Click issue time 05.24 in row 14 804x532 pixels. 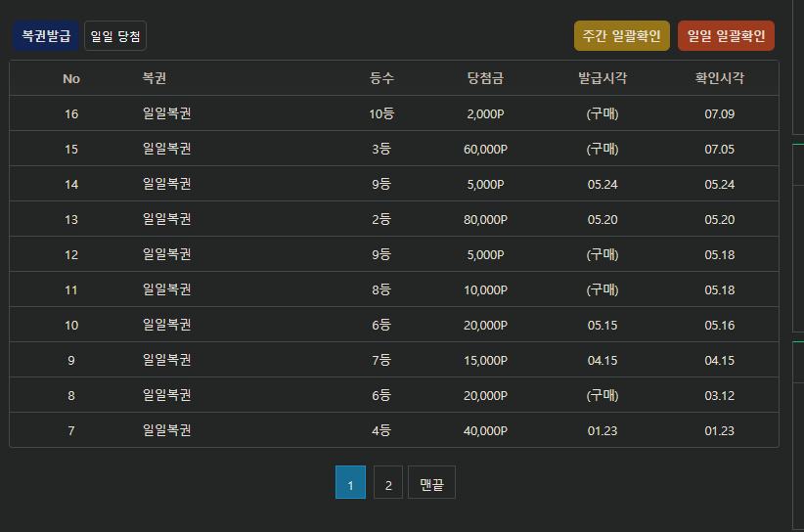click(603, 185)
